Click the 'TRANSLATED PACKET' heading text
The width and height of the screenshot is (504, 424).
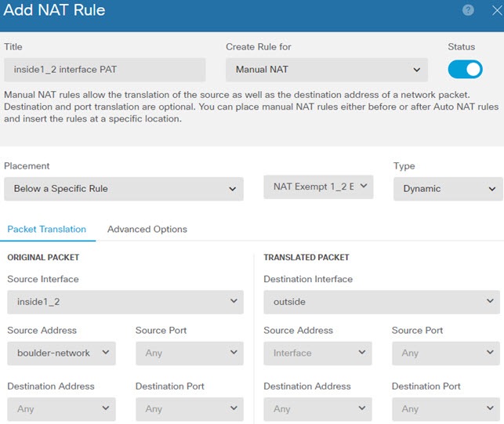click(306, 258)
